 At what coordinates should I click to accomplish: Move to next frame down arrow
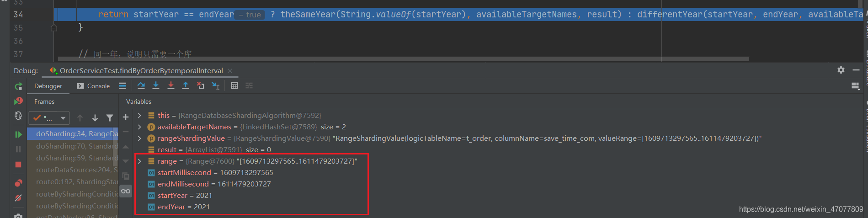click(95, 118)
